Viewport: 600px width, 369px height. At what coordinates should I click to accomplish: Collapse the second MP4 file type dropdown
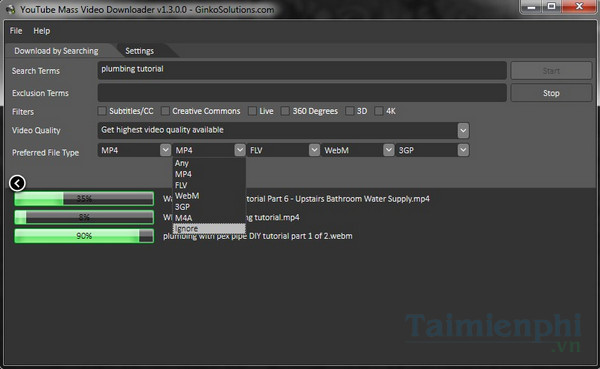240,150
